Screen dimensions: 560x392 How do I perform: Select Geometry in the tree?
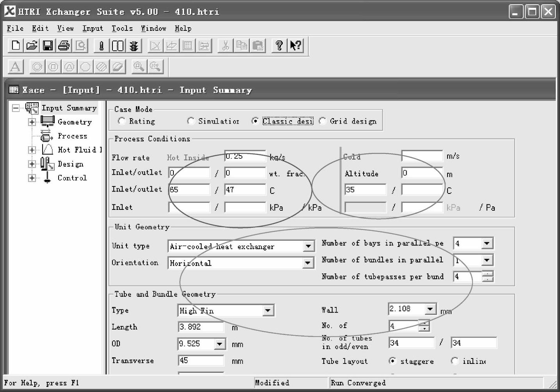click(75, 122)
